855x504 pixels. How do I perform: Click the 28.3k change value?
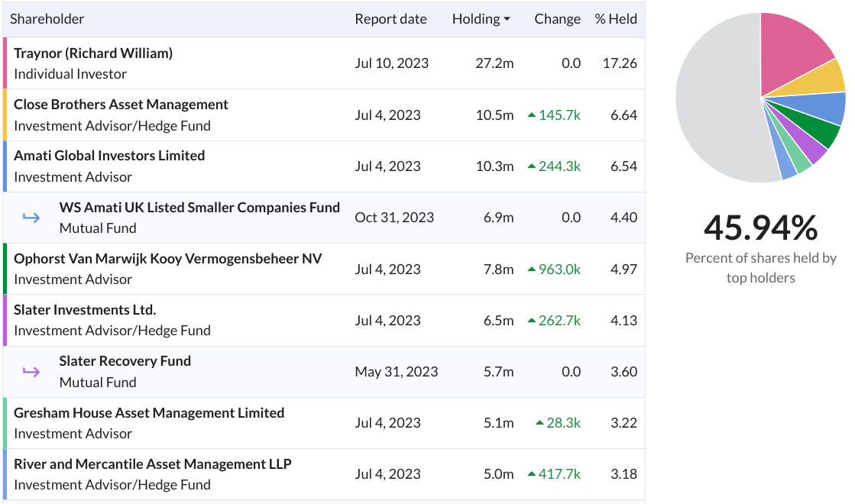coord(564,423)
